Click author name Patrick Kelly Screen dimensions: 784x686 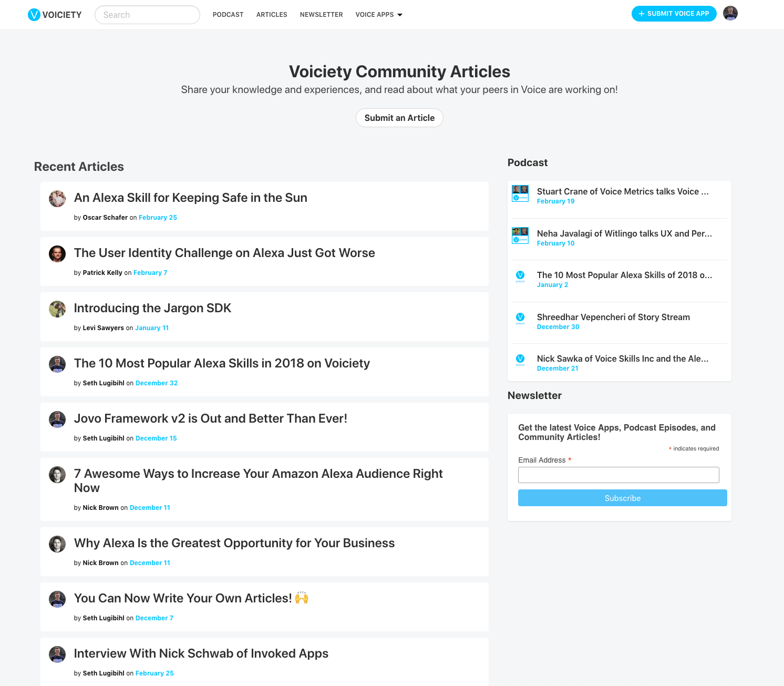point(102,273)
